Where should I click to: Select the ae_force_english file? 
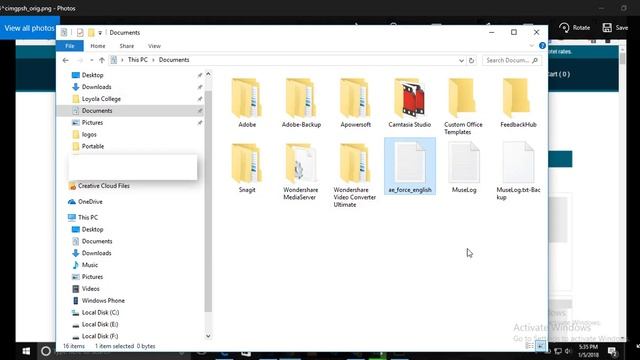pyautogui.click(x=410, y=166)
